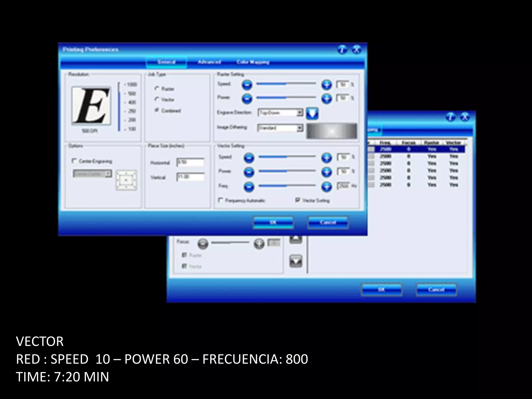Decrease raster Power with minus button
The height and width of the screenshot is (399, 532).
(247, 99)
